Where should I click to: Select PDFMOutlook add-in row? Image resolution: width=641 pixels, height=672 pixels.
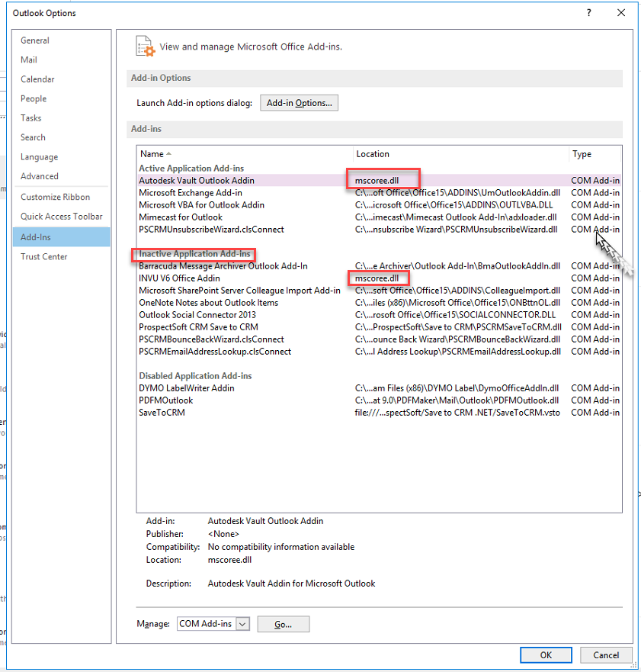coord(379,400)
